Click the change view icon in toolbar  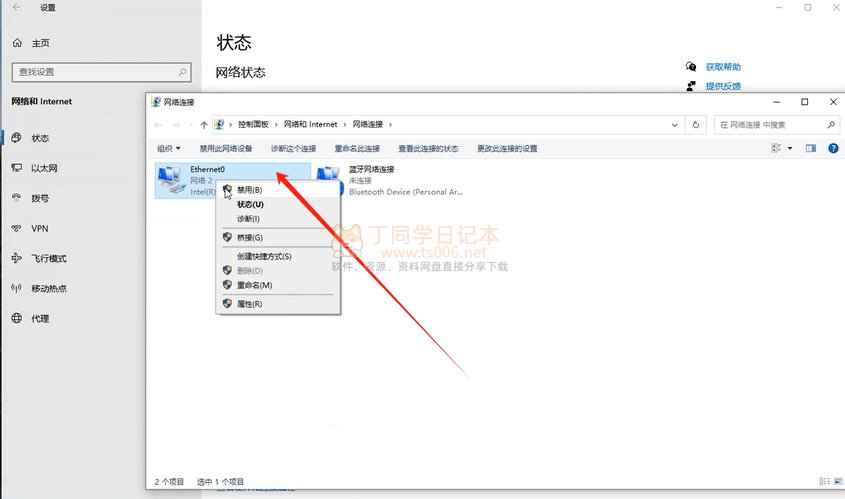point(776,148)
